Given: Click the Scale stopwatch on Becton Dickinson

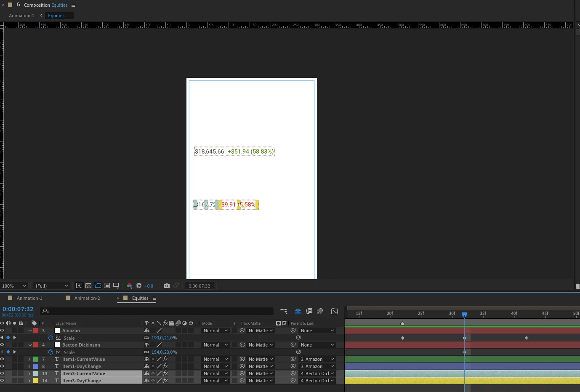Looking at the screenshot, I should 51,352.
